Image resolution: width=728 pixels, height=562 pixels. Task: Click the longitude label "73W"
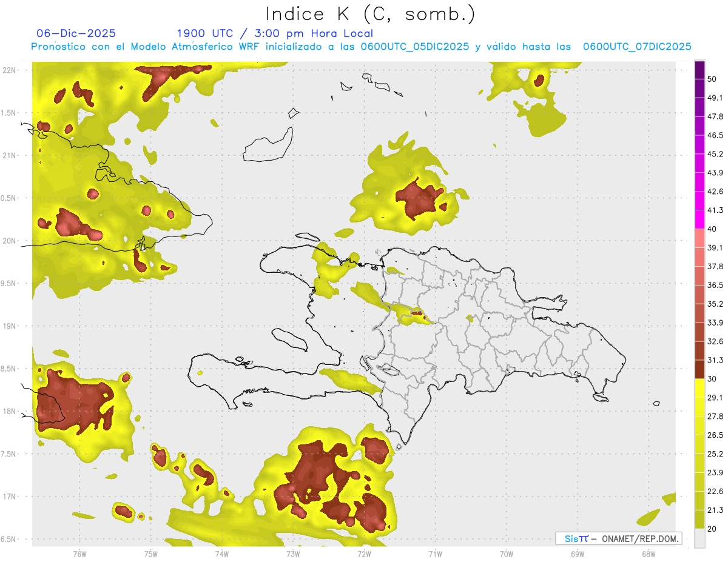pos(292,554)
